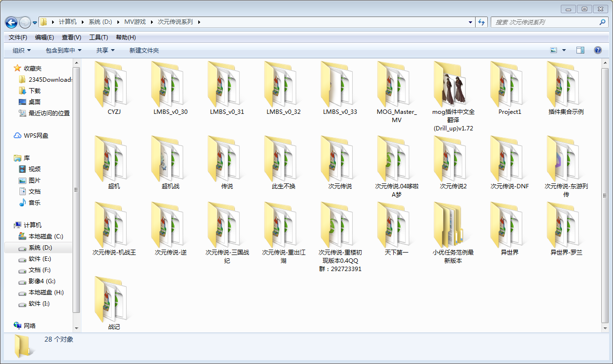
Task: Open the 下载 favorites item
Action: point(30,91)
